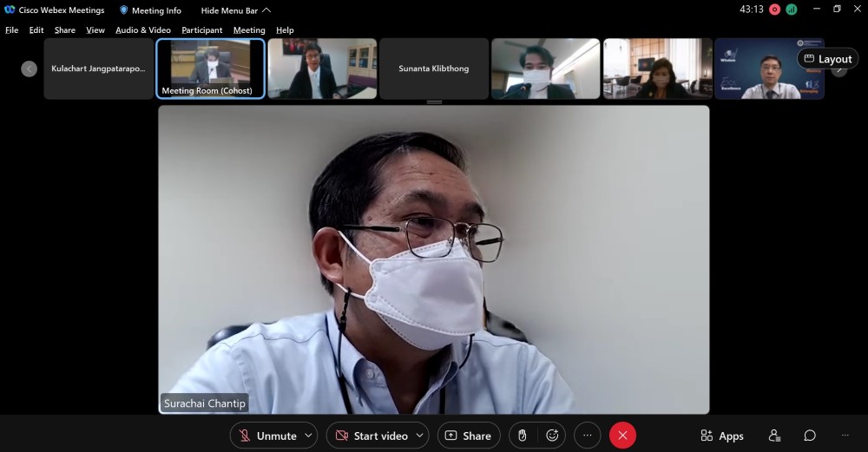Open the Participant menu

201,30
